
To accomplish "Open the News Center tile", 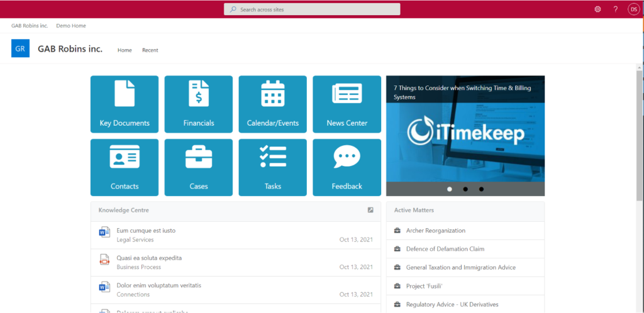I will click(347, 104).
